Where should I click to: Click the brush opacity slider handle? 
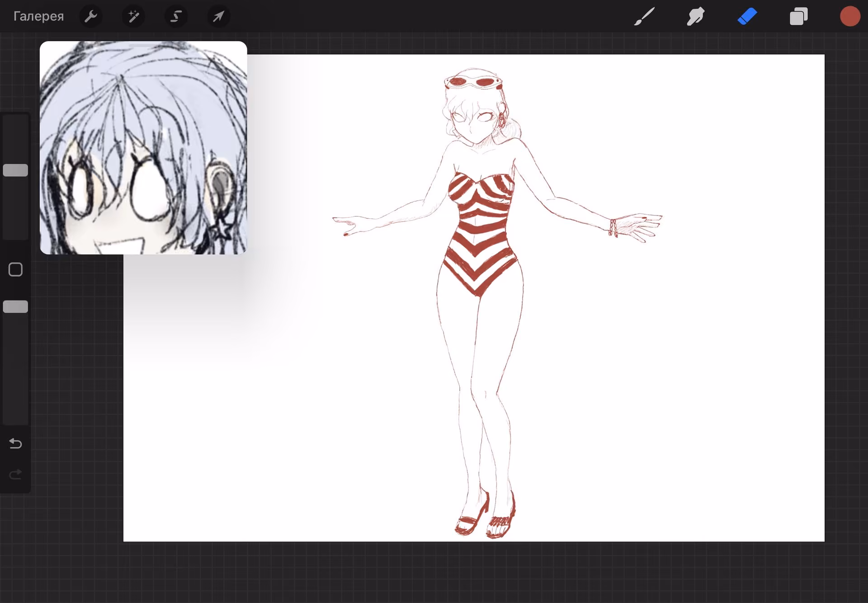point(15,307)
